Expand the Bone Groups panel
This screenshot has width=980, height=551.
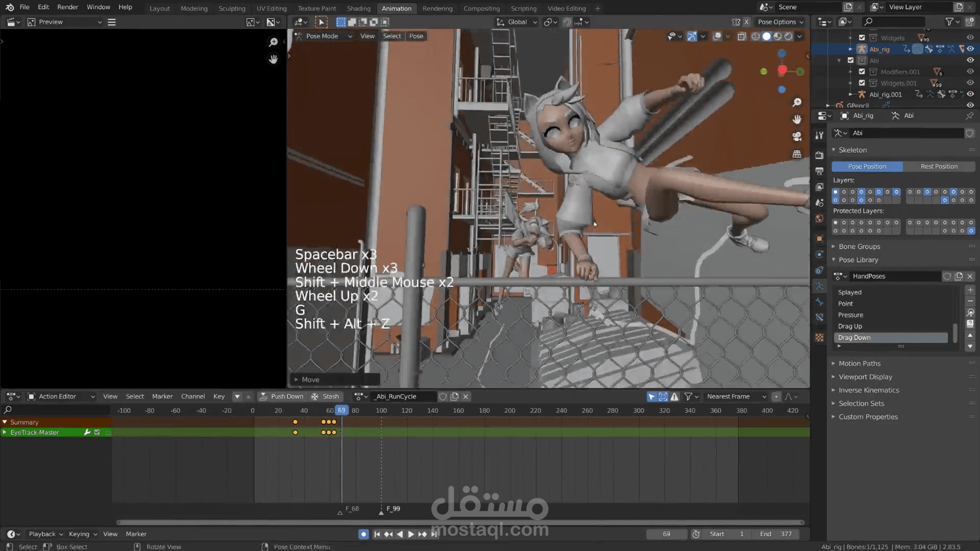859,246
